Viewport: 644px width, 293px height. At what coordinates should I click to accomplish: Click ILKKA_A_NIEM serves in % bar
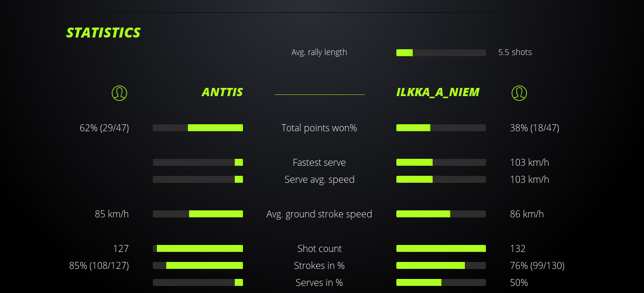click(x=441, y=282)
